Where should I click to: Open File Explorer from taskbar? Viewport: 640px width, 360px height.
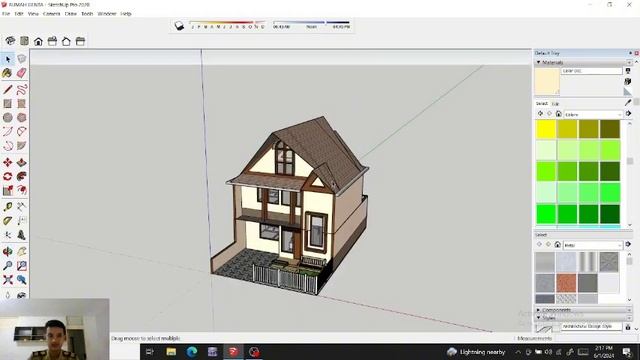(x=171, y=351)
